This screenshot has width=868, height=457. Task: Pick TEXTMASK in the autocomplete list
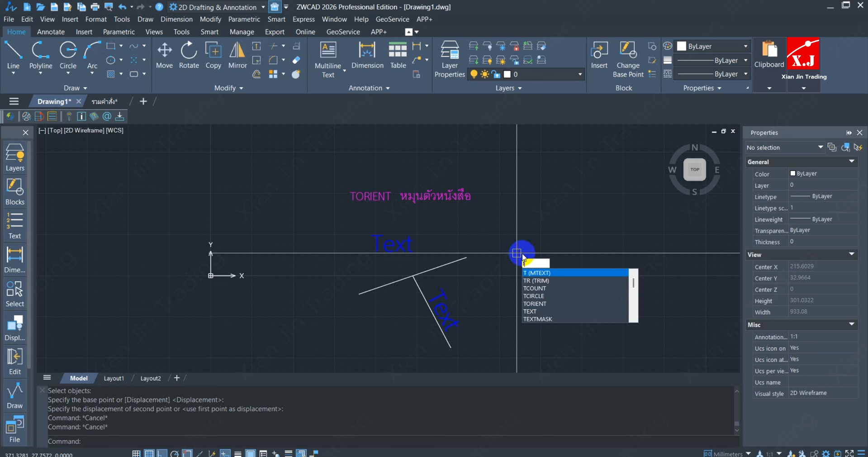click(537, 319)
